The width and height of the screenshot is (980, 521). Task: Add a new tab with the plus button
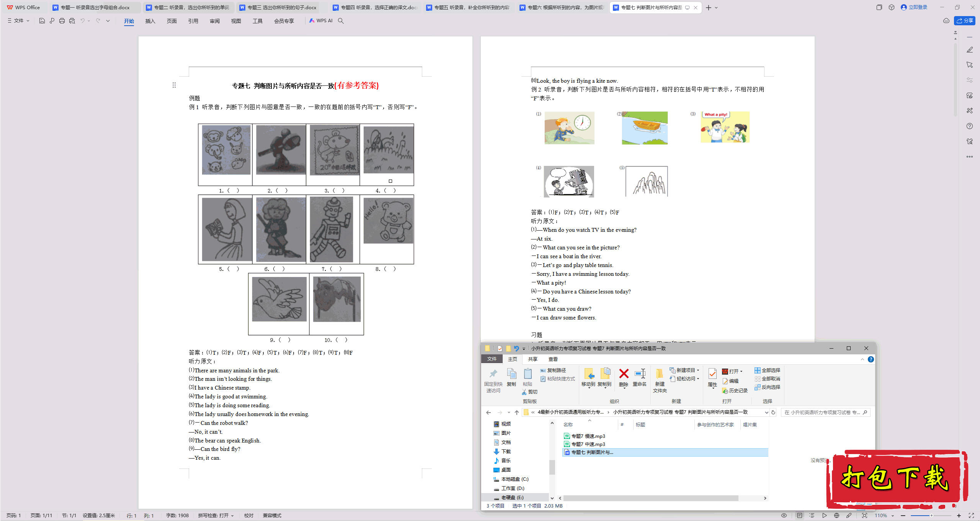709,8
